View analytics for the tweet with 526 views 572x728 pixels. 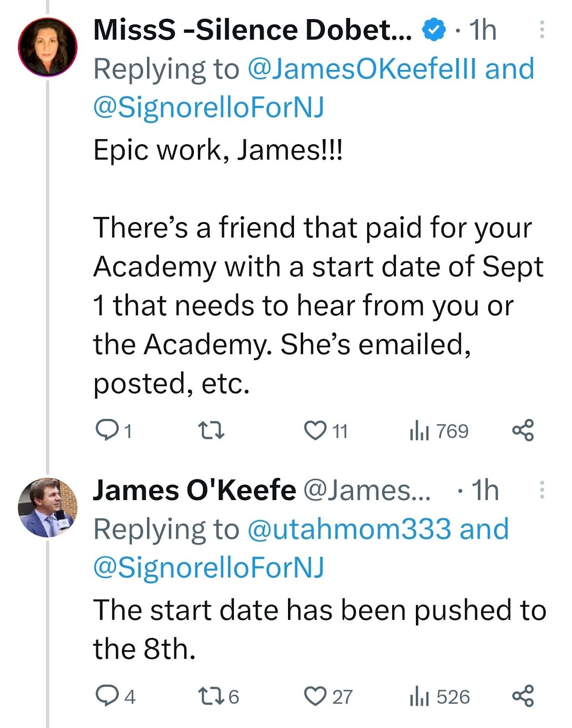(x=419, y=697)
